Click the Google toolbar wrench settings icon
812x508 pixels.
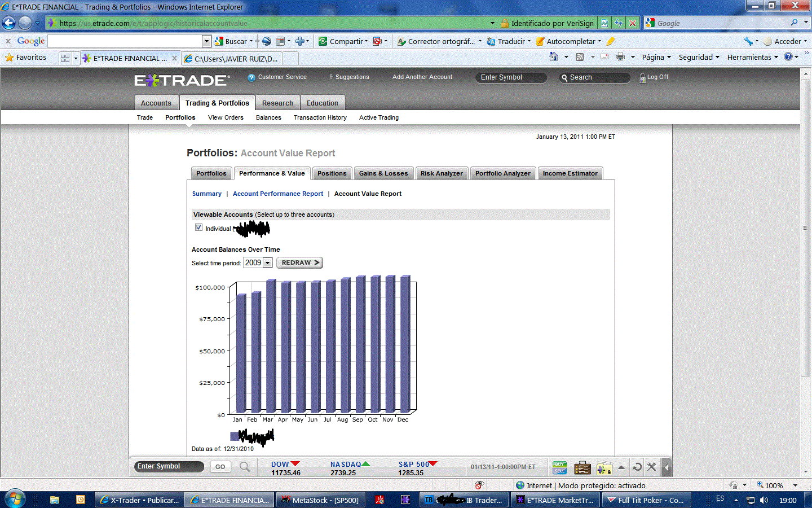click(748, 41)
